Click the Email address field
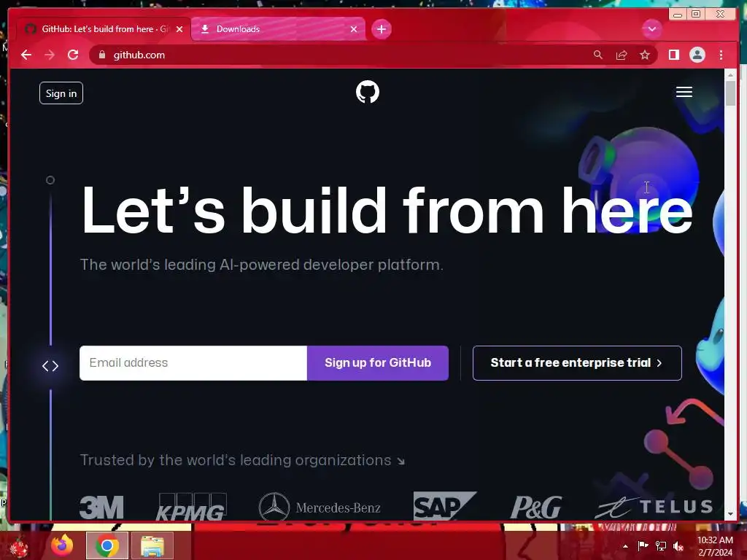This screenshot has height=560, width=747. [193, 363]
